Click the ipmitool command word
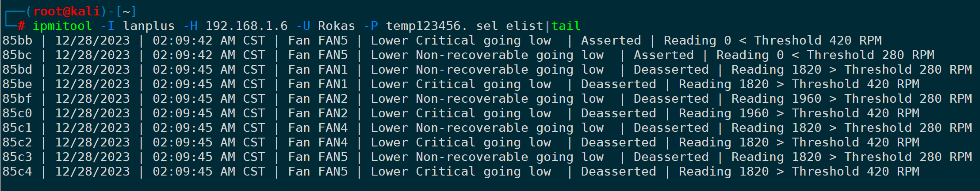This screenshot has width=980, height=191. coord(62,26)
